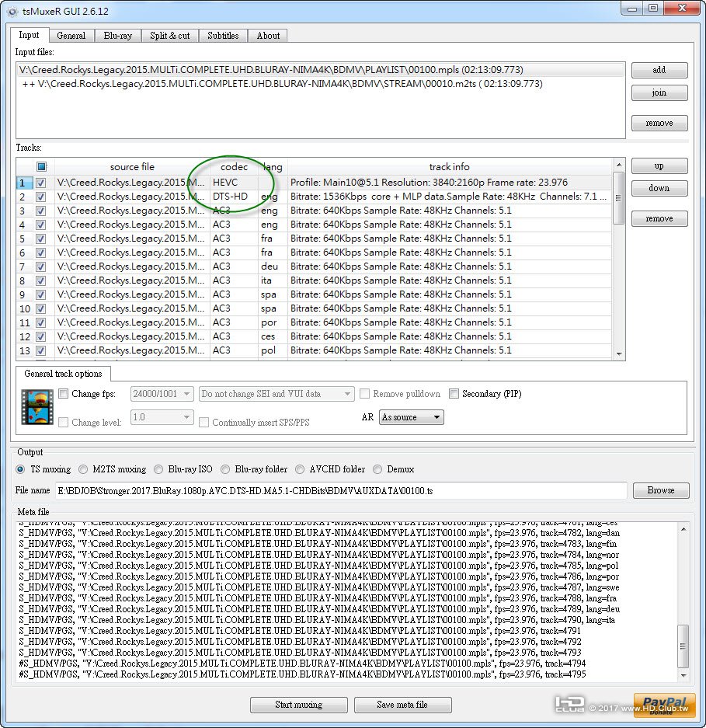Select Blu-ray folder output option
The height and width of the screenshot is (728, 706).
(x=225, y=469)
